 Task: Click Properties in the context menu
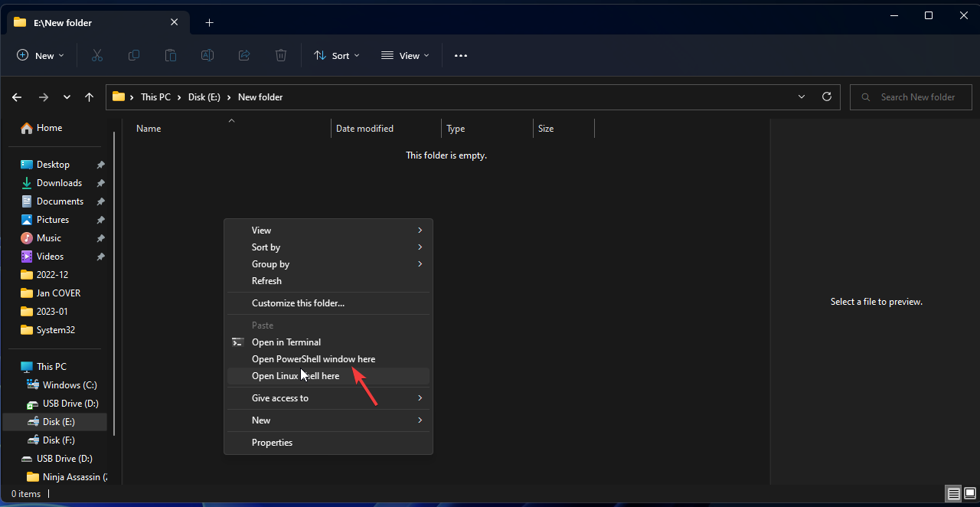point(273,443)
